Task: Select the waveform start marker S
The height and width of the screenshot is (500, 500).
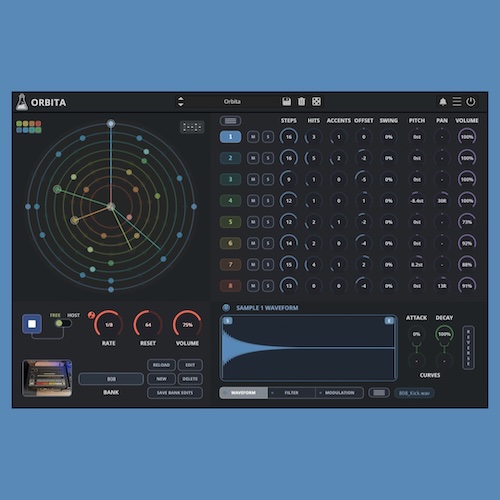Action: pos(228,321)
